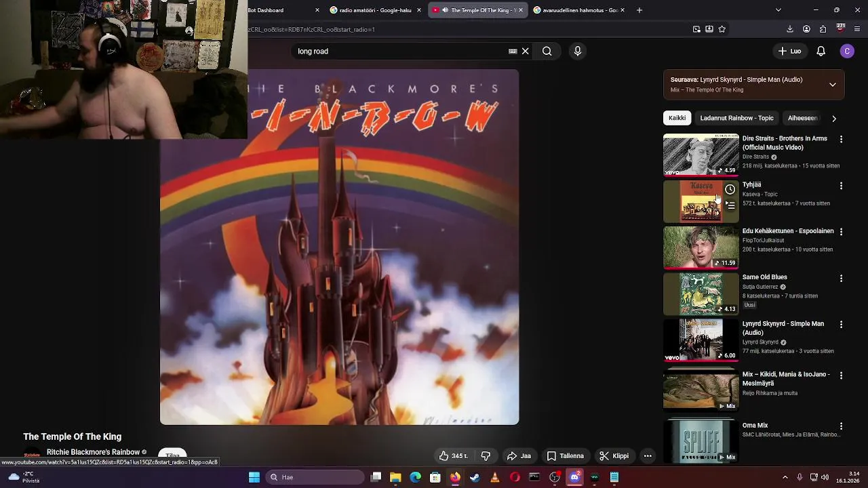Open options menu for Dire Straits video
This screenshot has height=488, width=868.
click(x=841, y=139)
